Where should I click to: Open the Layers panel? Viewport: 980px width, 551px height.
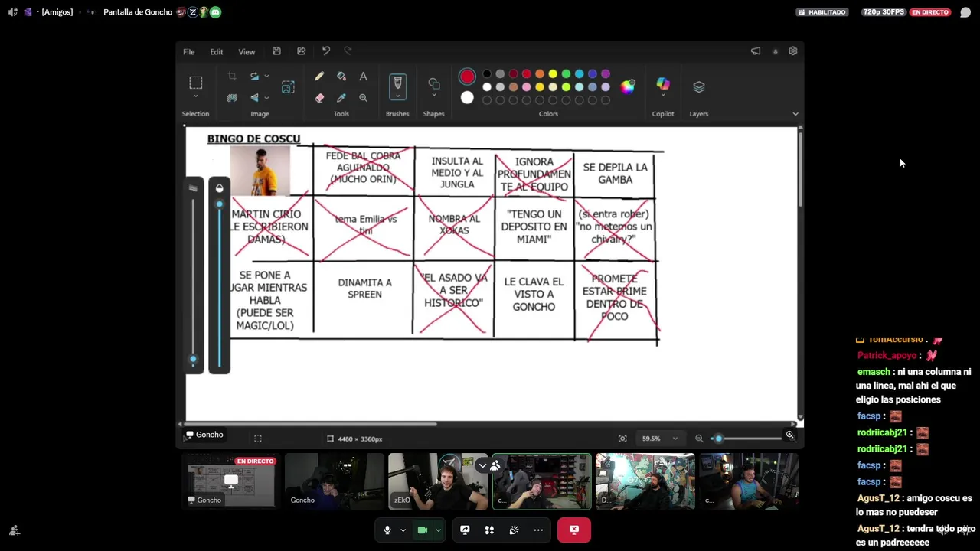coord(699,86)
